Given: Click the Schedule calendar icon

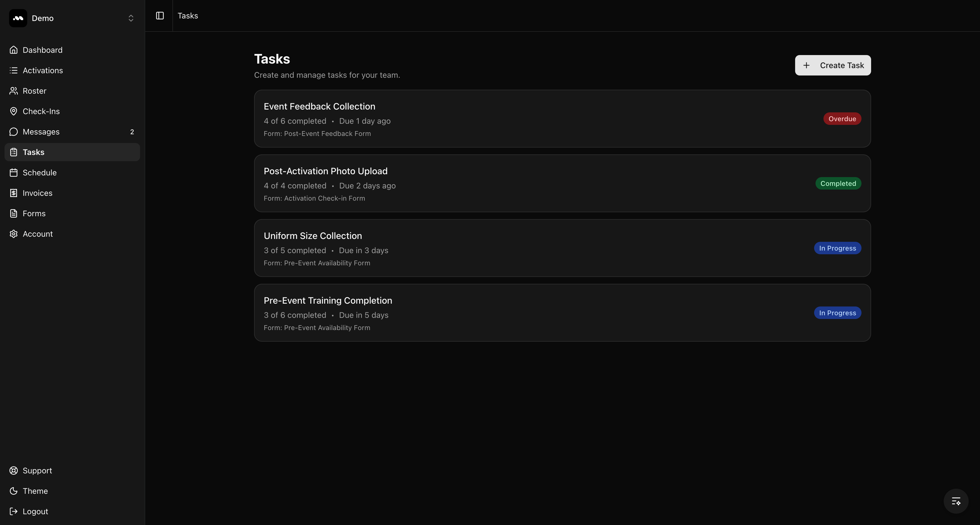Looking at the screenshot, I should click(x=14, y=173).
